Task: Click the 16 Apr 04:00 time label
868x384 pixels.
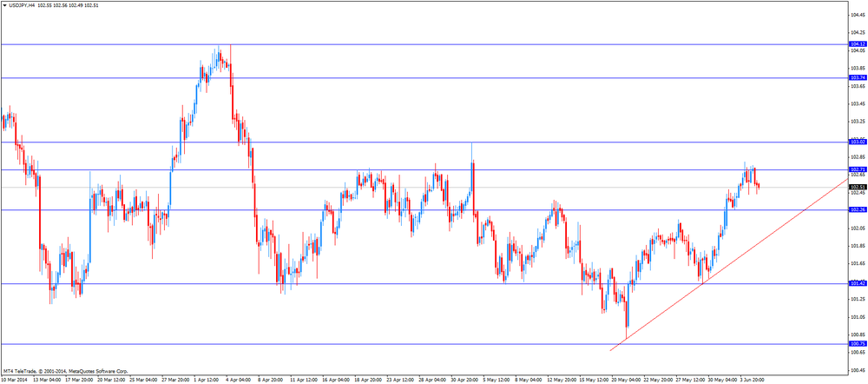Action: coord(335,381)
